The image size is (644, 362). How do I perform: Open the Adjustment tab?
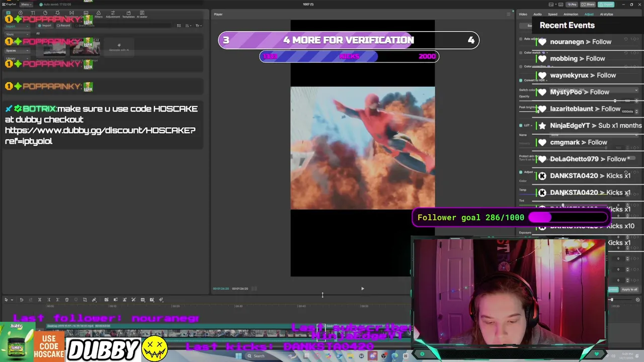(x=113, y=14)
